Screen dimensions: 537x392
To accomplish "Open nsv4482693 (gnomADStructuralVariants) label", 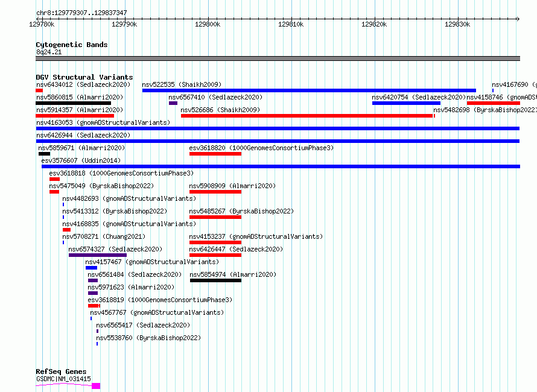I will pos(129,198).
